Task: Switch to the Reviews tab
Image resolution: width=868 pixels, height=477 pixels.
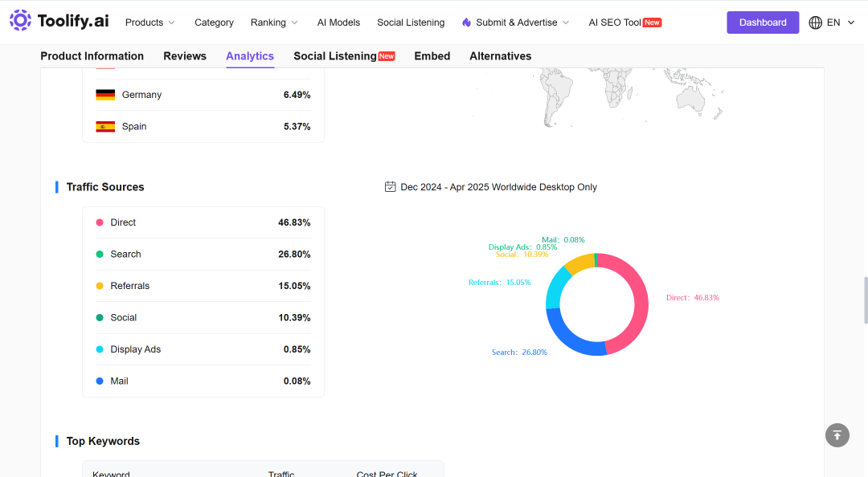Action: 185,56
